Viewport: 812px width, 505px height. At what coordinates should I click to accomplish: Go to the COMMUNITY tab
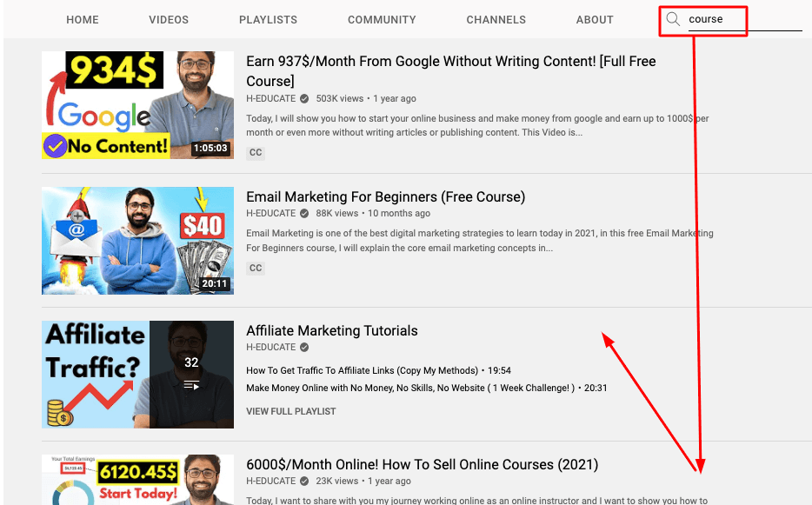[x=382, y=20]
